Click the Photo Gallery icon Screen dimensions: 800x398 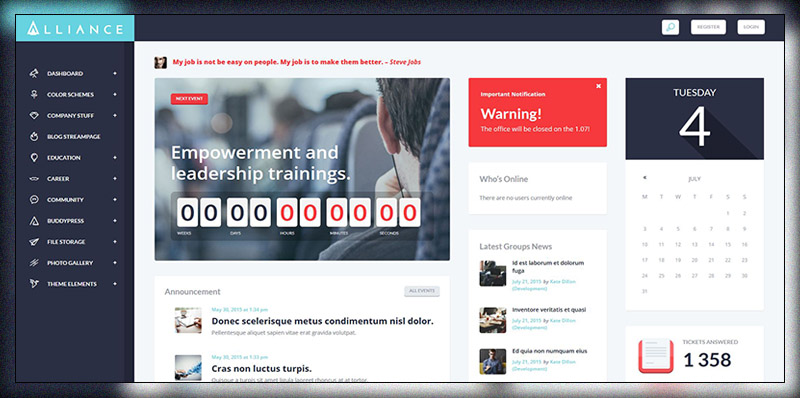coord(34,263)
